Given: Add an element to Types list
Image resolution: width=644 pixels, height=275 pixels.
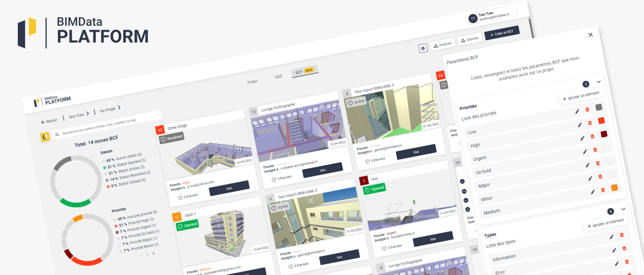Looking at the screenshot, I should coord(607,224).
